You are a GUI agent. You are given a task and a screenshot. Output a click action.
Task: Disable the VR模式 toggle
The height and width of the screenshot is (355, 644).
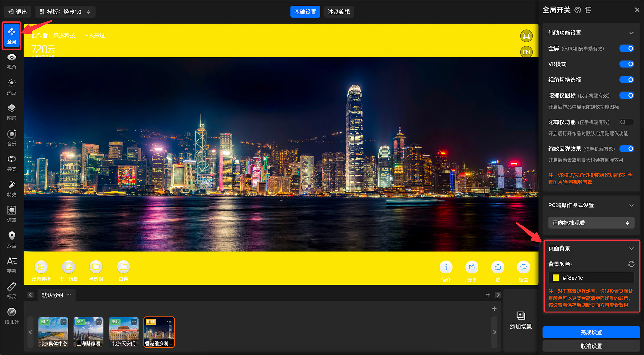click(626, 64)
